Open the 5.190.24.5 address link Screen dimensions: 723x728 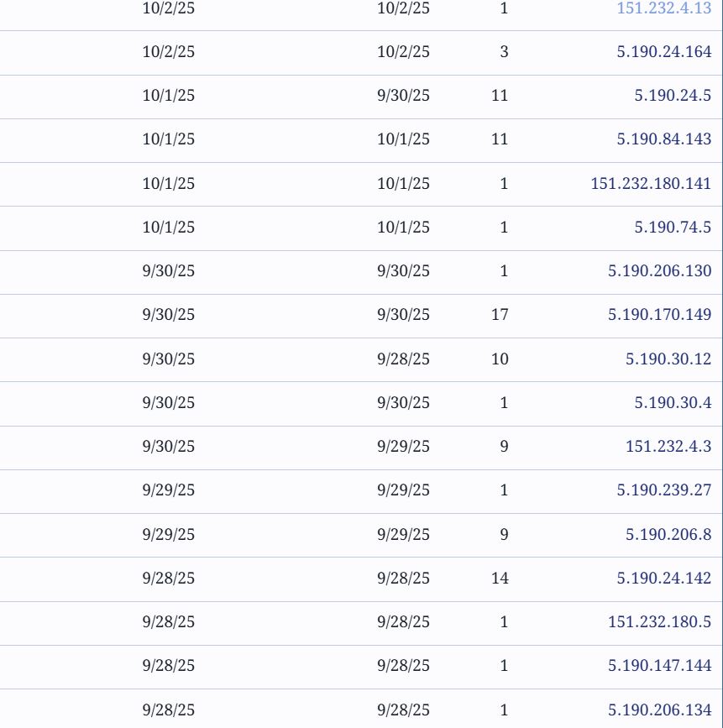(x=672, y=96)
